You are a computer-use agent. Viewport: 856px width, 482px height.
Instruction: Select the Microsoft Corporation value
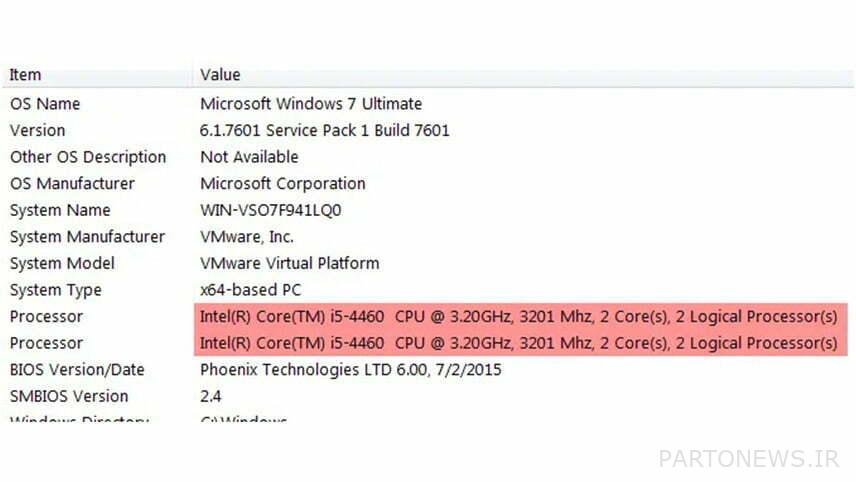click(283, 184)
